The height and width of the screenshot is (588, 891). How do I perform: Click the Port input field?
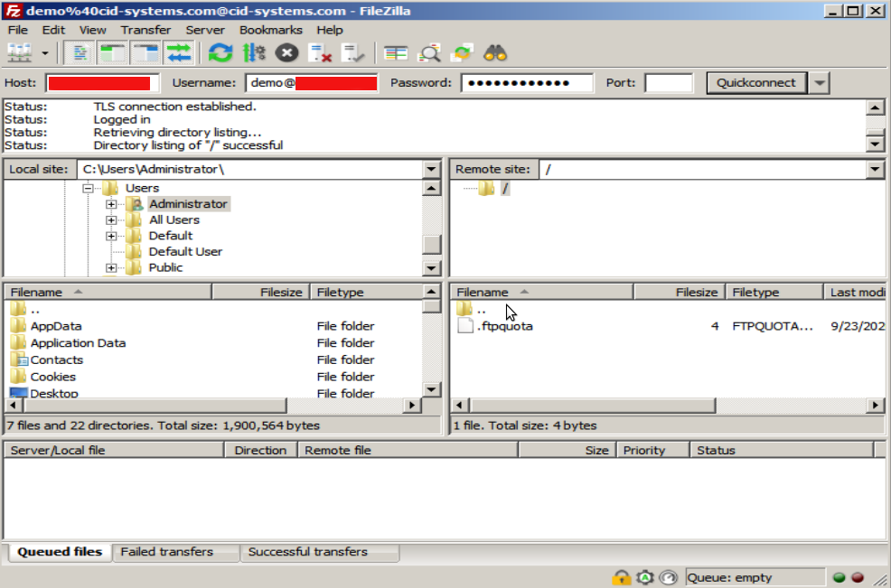point(669,83)
